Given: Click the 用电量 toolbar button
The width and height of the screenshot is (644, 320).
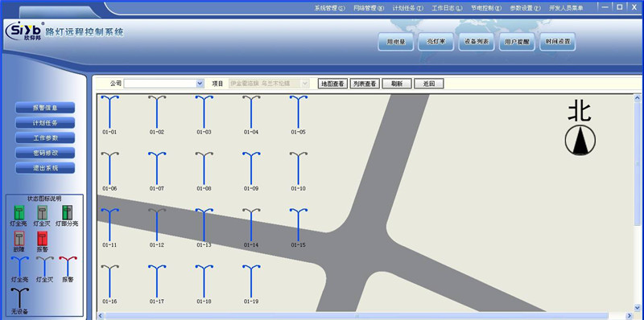Looking at the screenshot, I should click(395, 42).
